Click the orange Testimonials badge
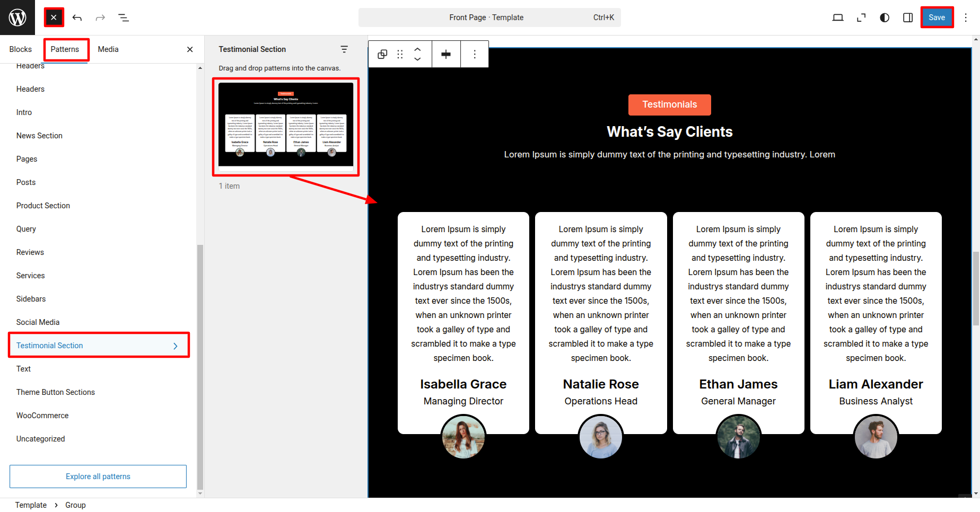Viewport: 980px width, 512px height. coord(669,105)
